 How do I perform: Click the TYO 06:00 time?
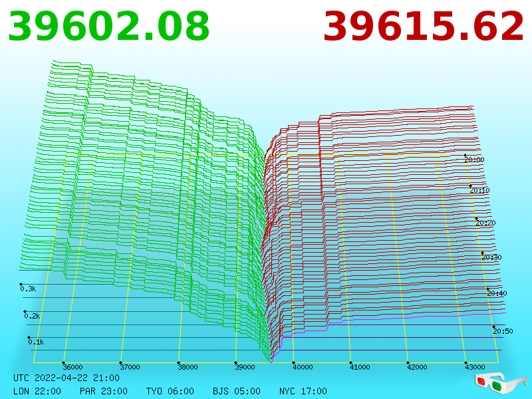tap(170, 391)
